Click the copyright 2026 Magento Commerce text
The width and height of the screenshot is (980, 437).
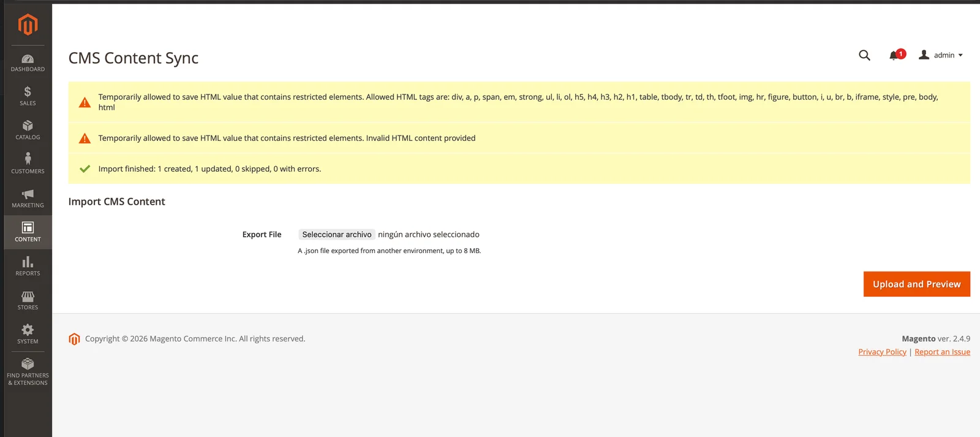(195, 339)
